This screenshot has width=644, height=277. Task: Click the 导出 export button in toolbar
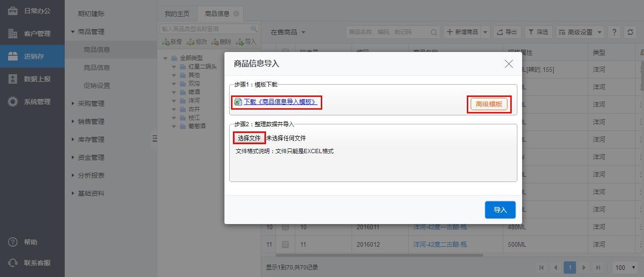506,32
